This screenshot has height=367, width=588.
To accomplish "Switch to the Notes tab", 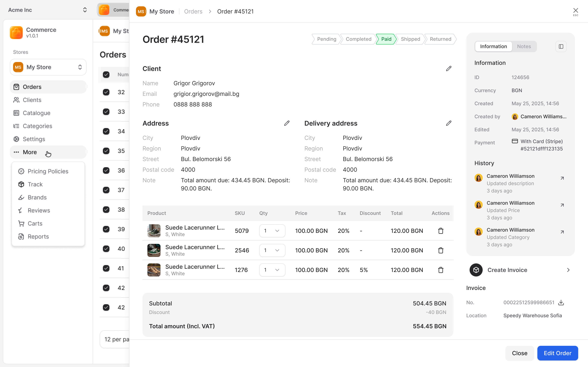I will (x=524, y=46).
